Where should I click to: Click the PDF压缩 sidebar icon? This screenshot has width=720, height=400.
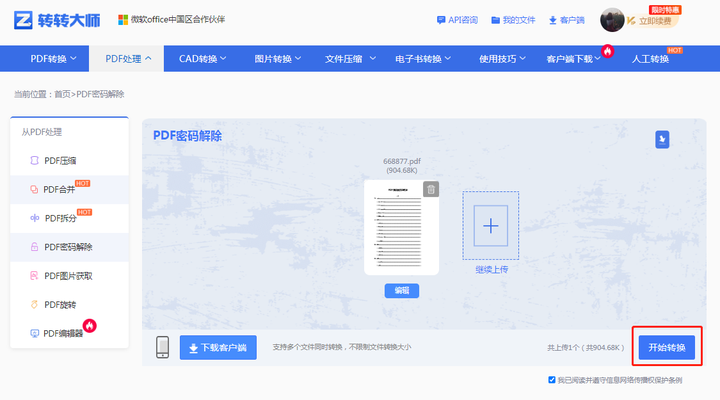click(x=34, y=160)
